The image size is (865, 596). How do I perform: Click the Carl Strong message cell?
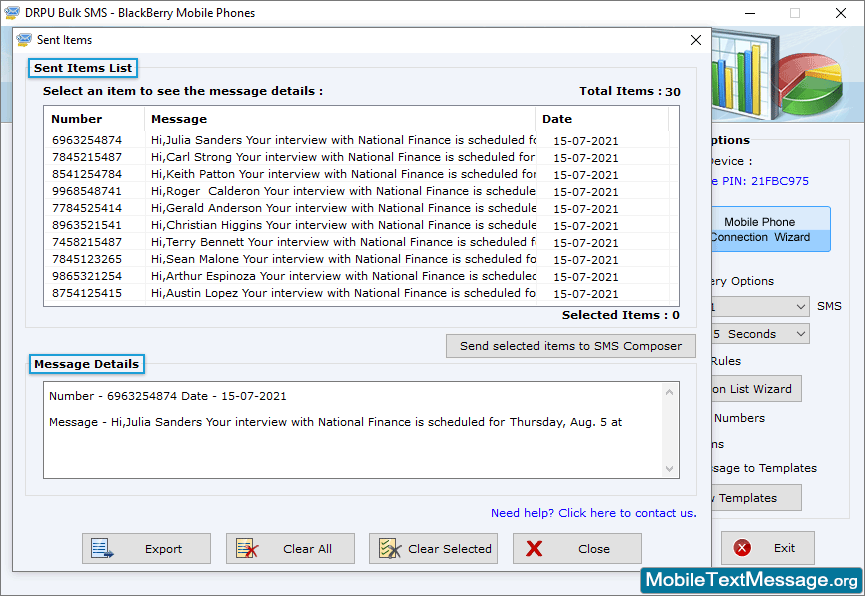343,157
